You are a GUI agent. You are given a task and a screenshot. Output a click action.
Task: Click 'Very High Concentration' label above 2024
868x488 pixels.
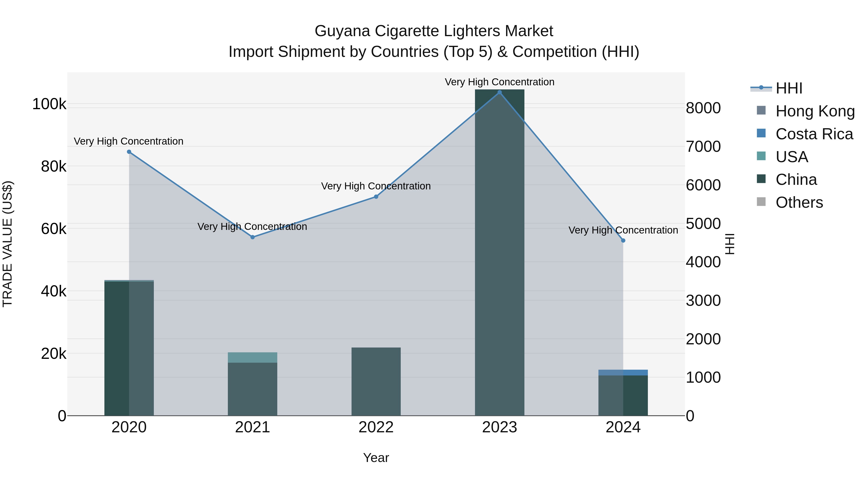click(623, 230)
